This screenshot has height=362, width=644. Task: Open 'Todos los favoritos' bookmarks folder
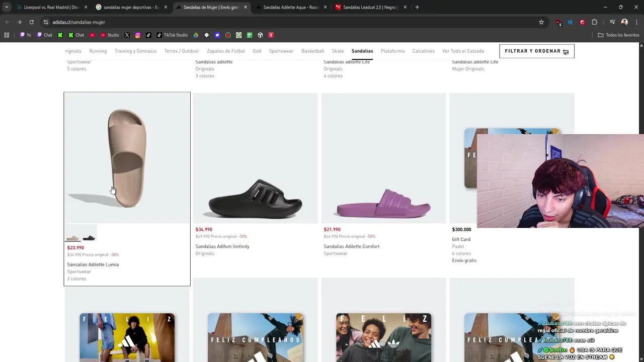pos(618,35)
